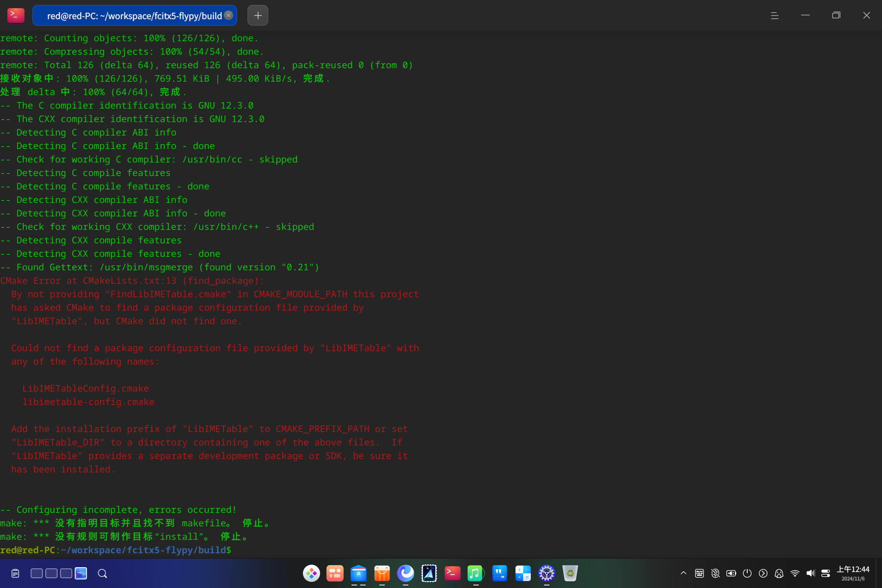Viewport: 882px width, 588px height.
Task: Open new terminal tab with plus button
Action: click(x=258, y=16)
